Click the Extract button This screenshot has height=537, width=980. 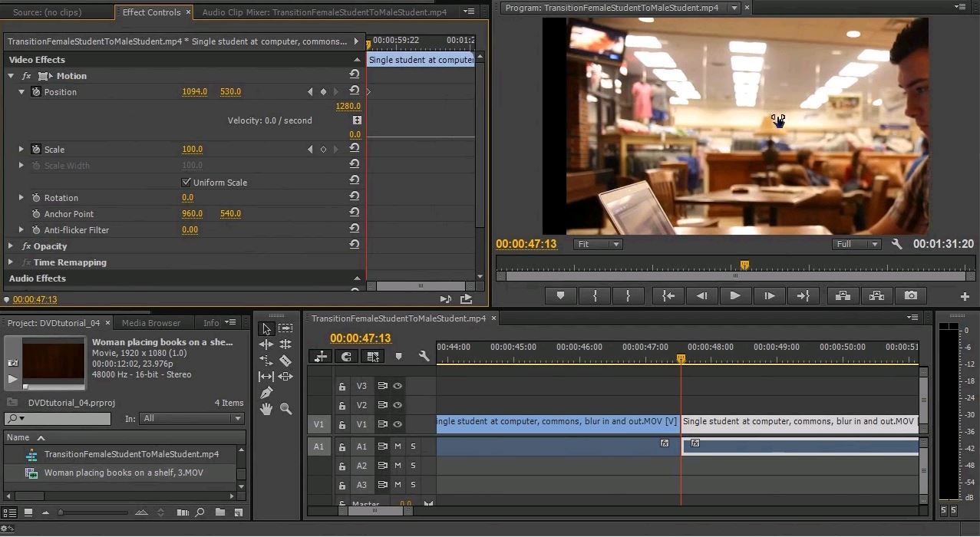coord(876,295)
